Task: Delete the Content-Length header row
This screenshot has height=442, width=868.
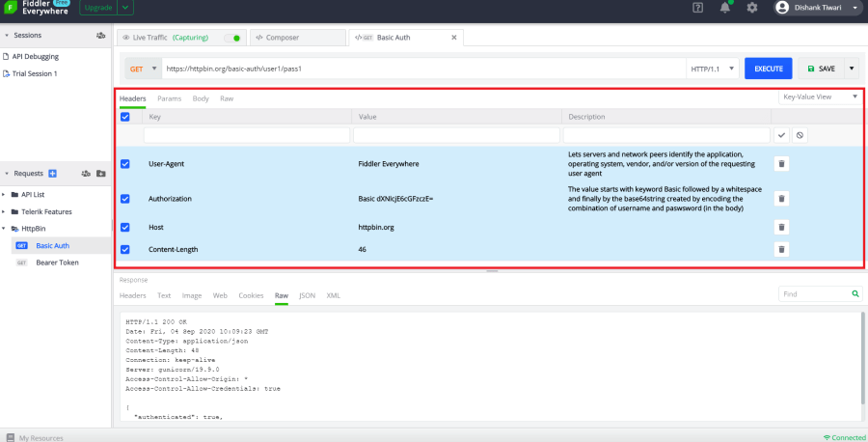Action: (x=781, y=249)
